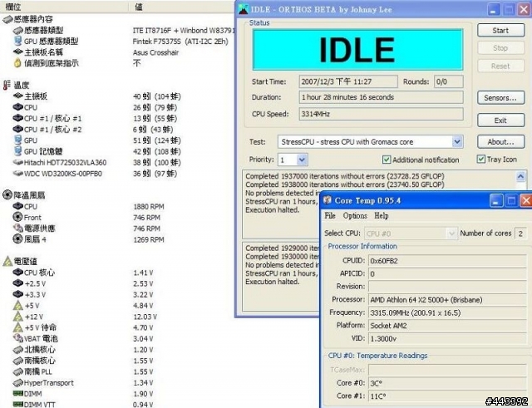The height and width of the screenshot is (408, 532).
Task: Click the chassis intrusion lock icon
Action: tap(17, 63)
